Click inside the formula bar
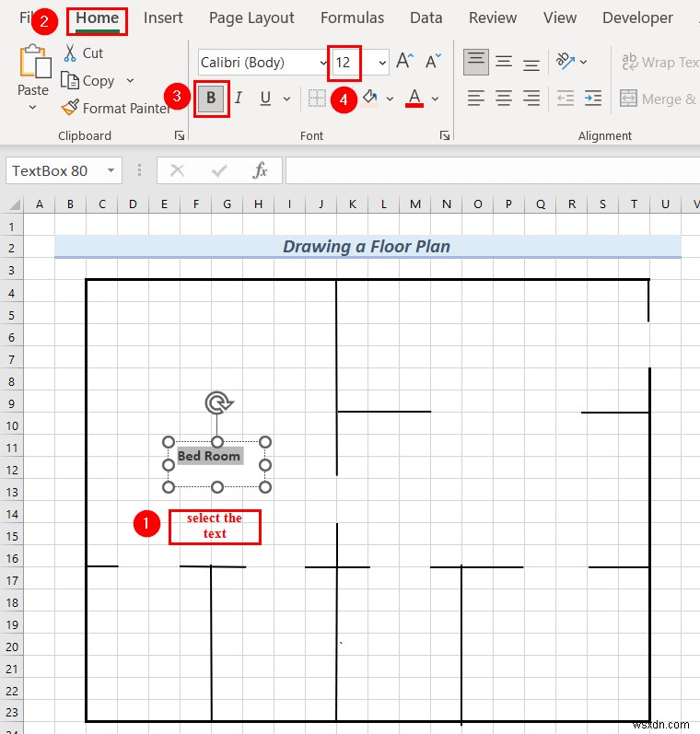The image size is (700, 734). point(493,170)
